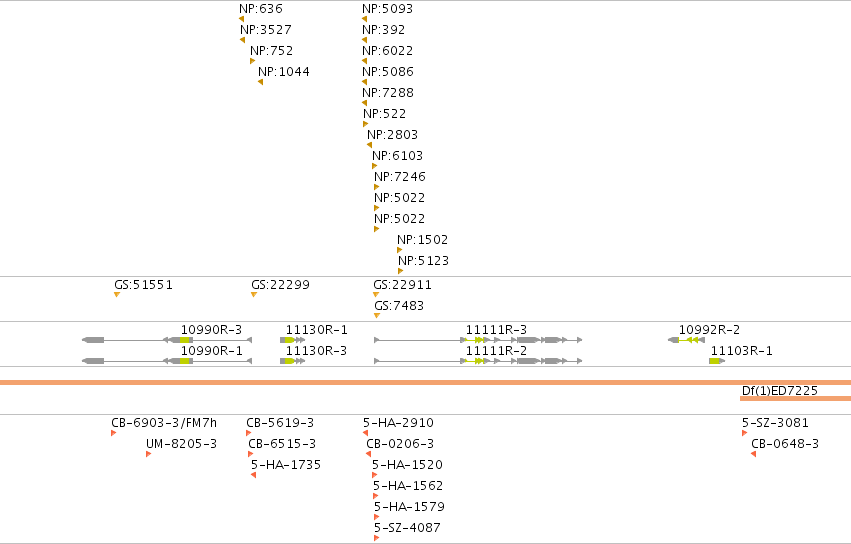Click the triangle marker under NP:5123
This screenshot has width=851, height=544.
[401, 271]
